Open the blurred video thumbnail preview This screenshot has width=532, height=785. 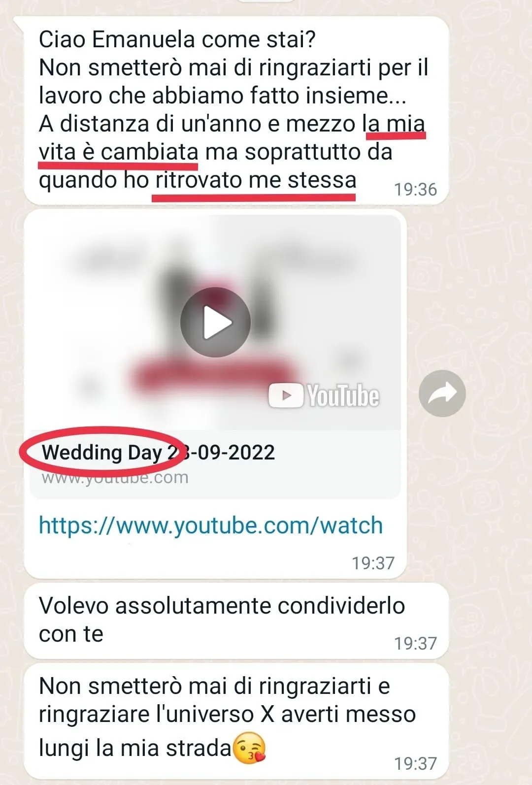215,323
